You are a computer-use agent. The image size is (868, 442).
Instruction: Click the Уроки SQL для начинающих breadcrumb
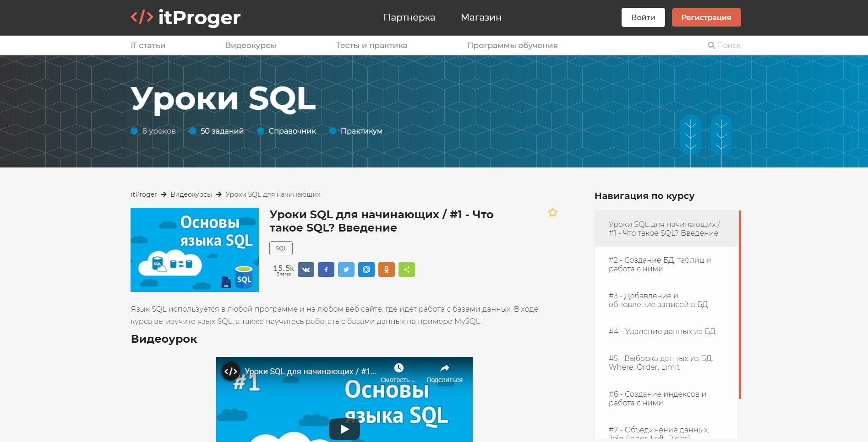[x=273, y=194]
